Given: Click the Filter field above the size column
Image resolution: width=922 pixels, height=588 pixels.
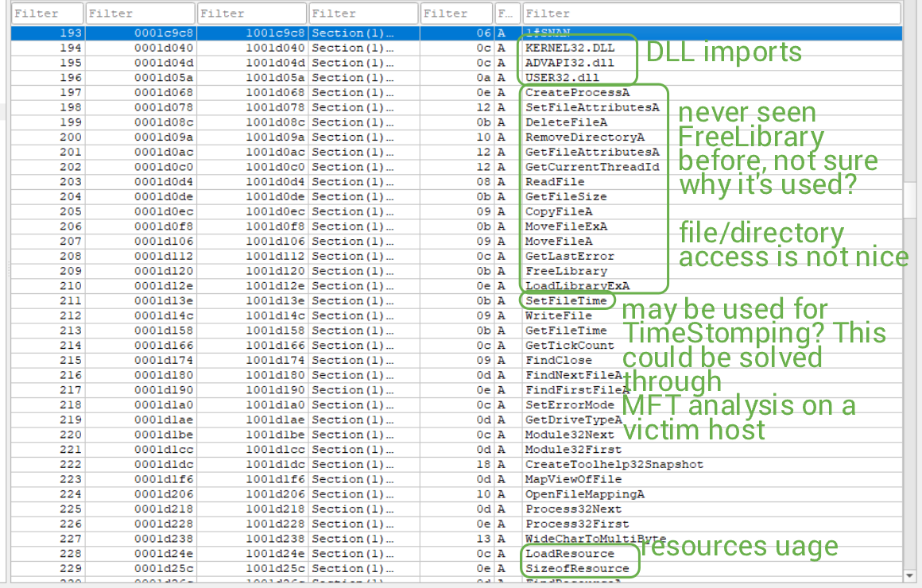Looking at the screenshot, I should [456, 14].
